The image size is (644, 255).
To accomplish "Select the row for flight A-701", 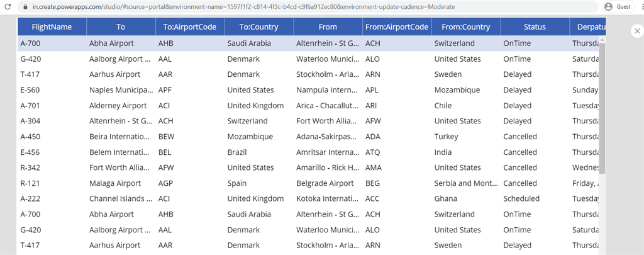I will tap(30, 106).
